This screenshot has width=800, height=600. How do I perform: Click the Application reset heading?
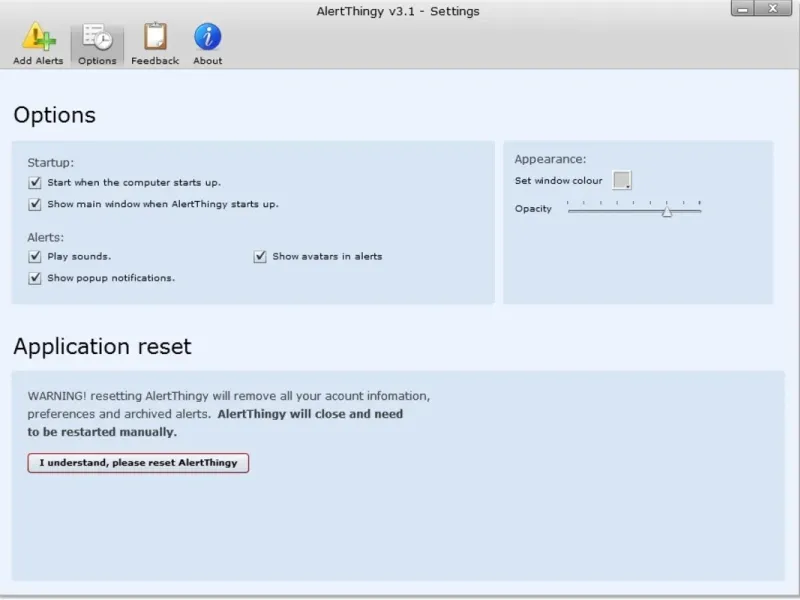click(x=103, y=346)
